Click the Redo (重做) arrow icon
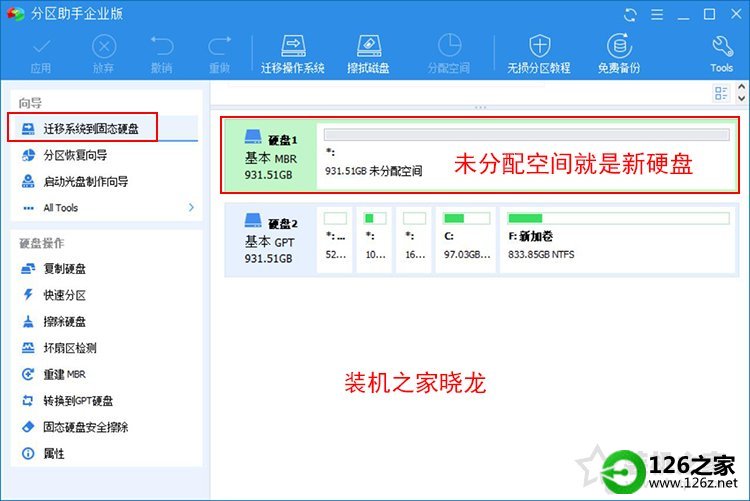Image resolution: width=750 pixels, height=501 pixels. pos(220,46)
